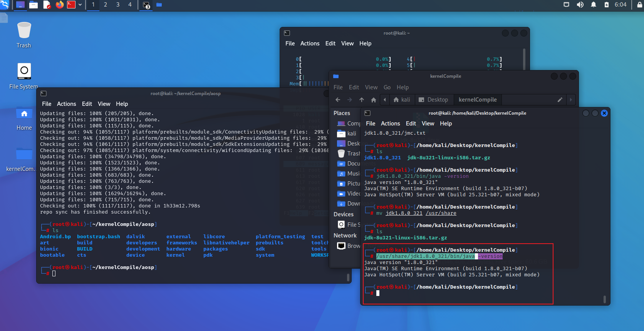The width and height of the screenshot is (644, 331).
Task: Click Desktop in the path bar
Action: tap(433, 100)
